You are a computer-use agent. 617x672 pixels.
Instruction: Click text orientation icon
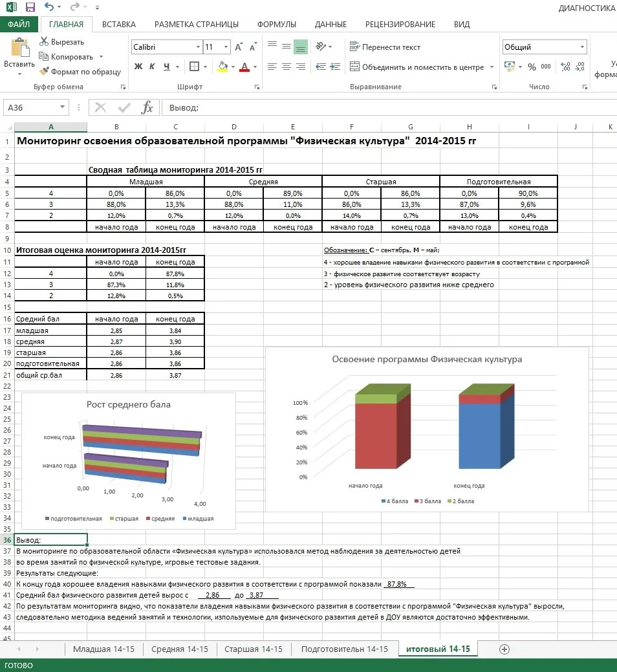(321, 46)
